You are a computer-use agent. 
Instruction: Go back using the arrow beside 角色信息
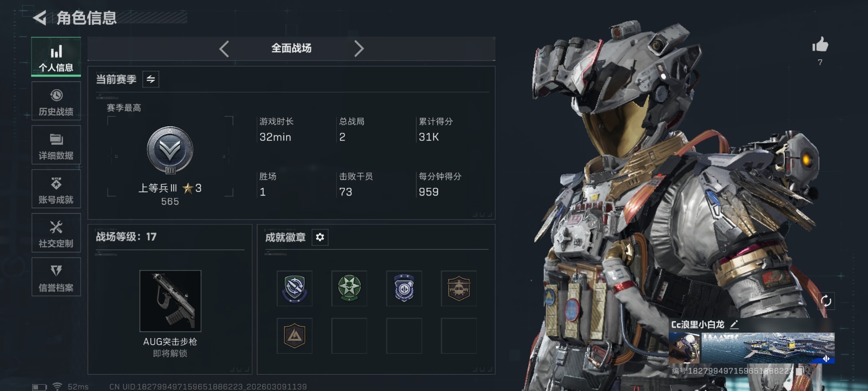click(40, 18)
